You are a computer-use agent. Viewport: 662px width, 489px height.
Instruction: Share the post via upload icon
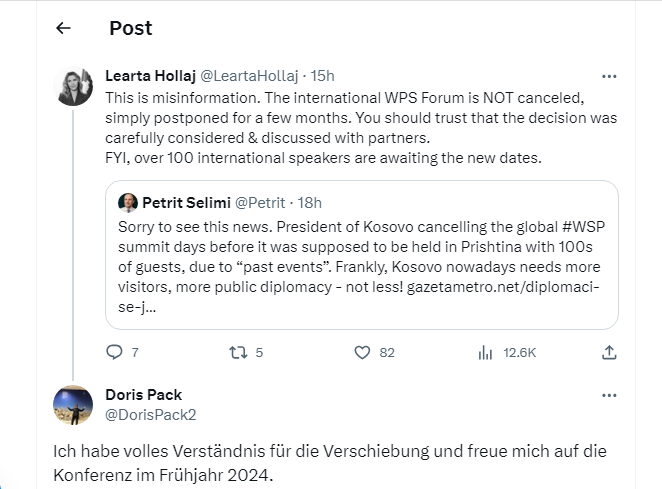(609, 352)
